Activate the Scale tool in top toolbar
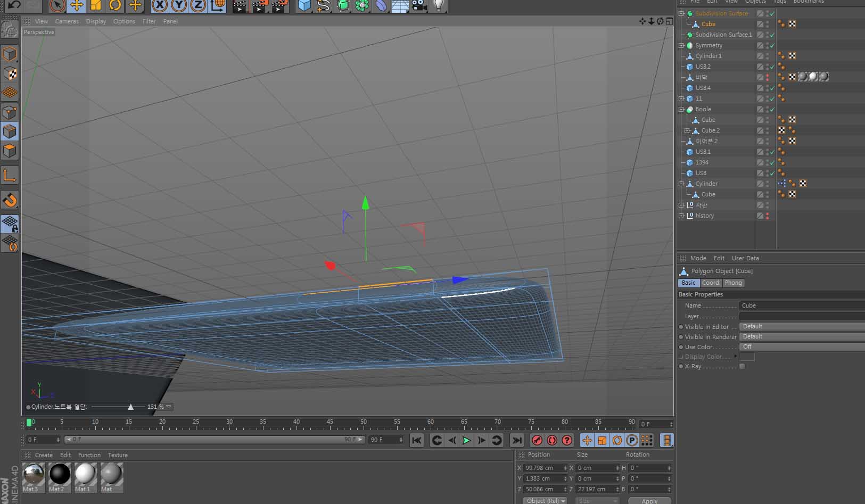Screen dimensions: 865x504 (x=96, y=6)
